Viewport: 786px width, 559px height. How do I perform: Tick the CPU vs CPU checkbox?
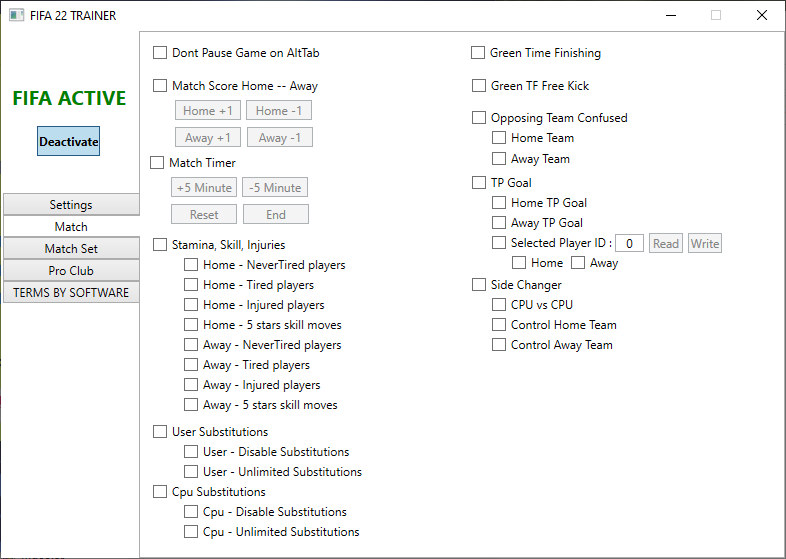[499, 305]
